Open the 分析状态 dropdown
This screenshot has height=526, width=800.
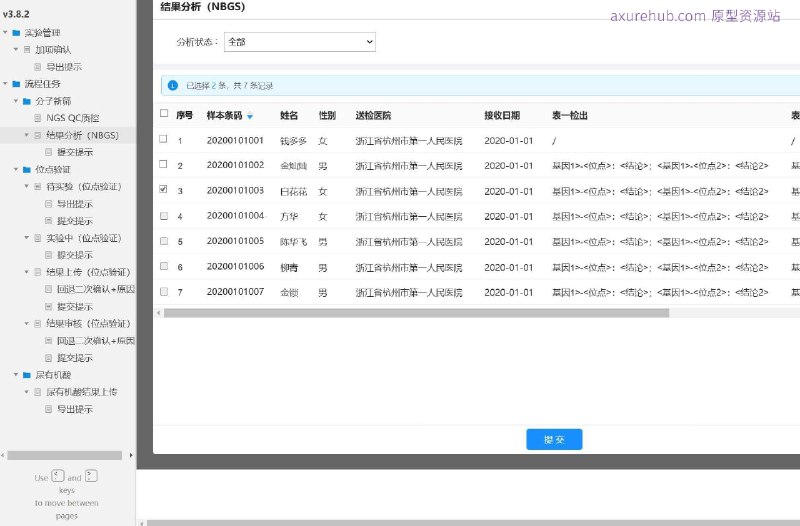coord(300,42)
